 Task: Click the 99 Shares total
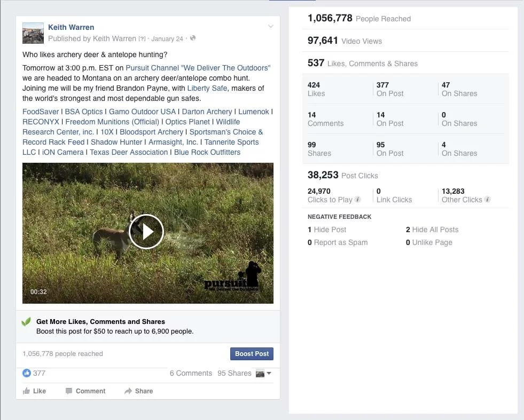pos(319,149)
